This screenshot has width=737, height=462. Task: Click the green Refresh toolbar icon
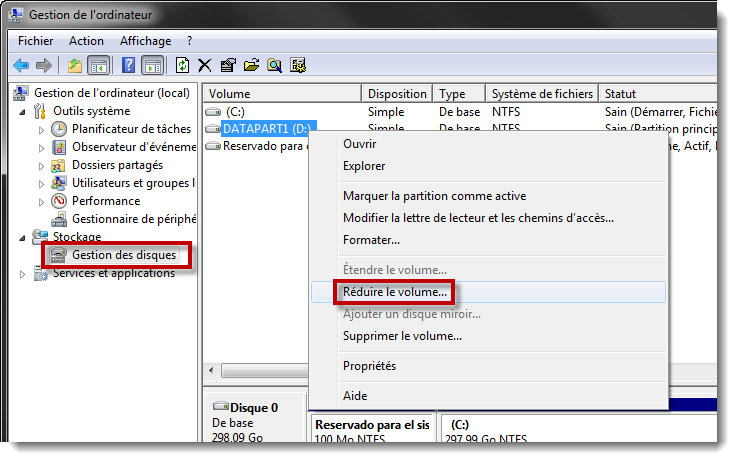tap(182, 66)
